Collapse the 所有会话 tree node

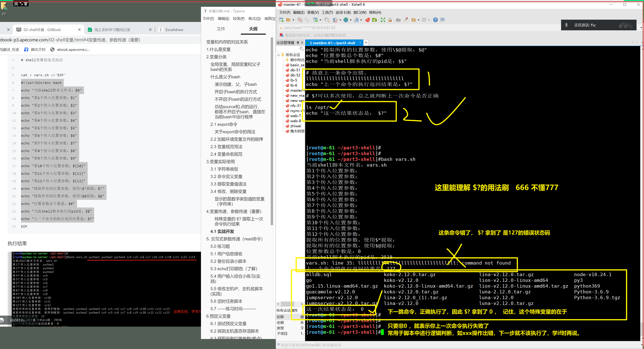(278, 55)
